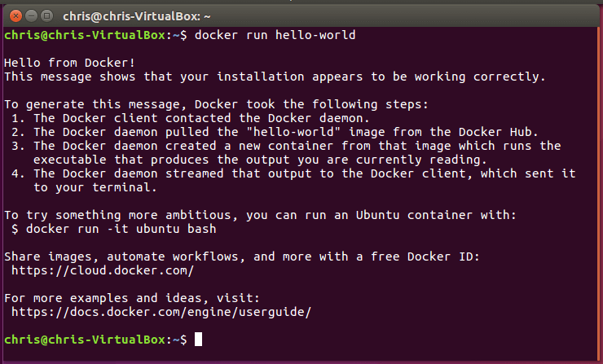This screenshot has height=364, width=603.
Task: Open the https://cloud.docker.com/ link
Action: [103, 270]
